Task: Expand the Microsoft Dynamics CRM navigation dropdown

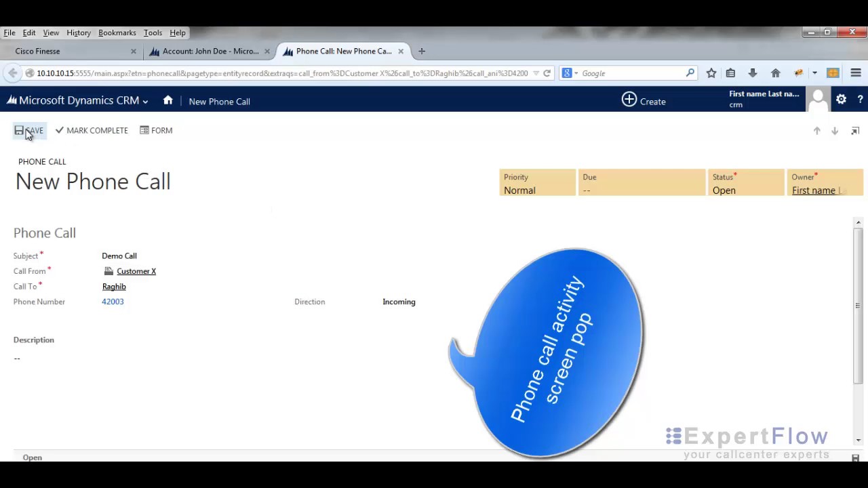Action: click(x=145, y=102)
